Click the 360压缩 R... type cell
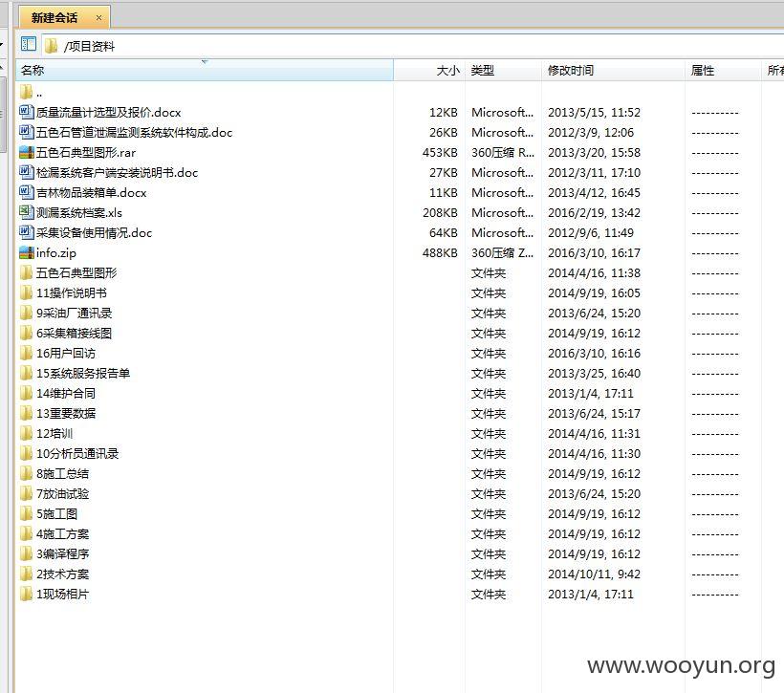 pyautogui.click(x=503, y=153)
